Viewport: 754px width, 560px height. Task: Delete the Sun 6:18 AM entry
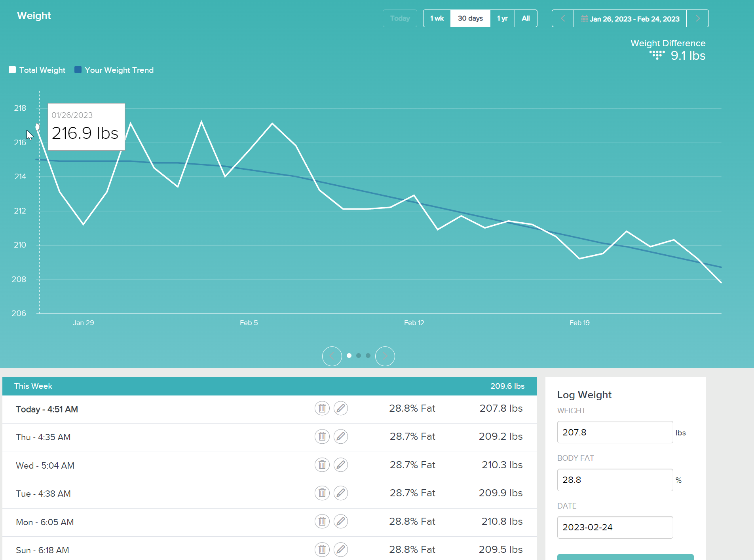coord(322,550)
